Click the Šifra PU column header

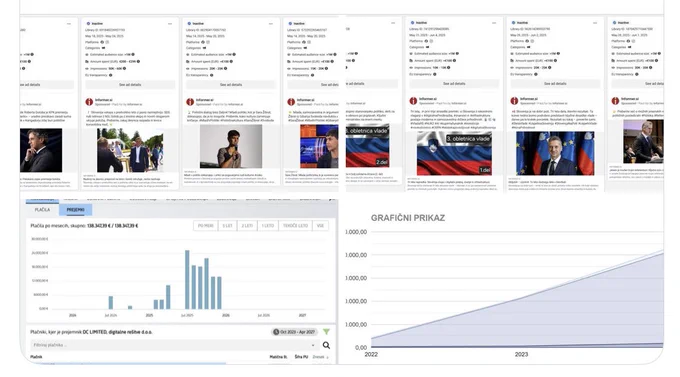click(301, 357)
